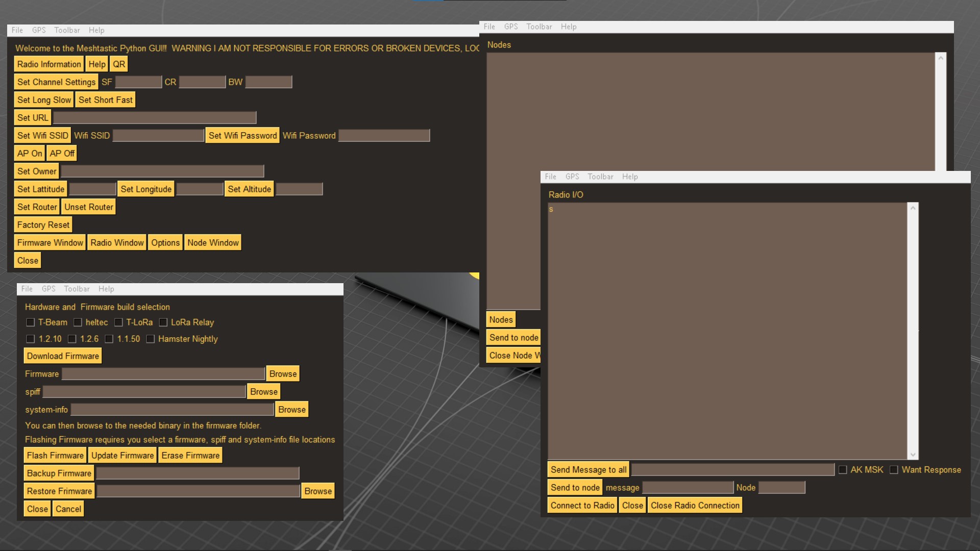The width and height of the screenshot is (980, 551).
Task: Open the Node Window
Action: (x=213, y=242)
